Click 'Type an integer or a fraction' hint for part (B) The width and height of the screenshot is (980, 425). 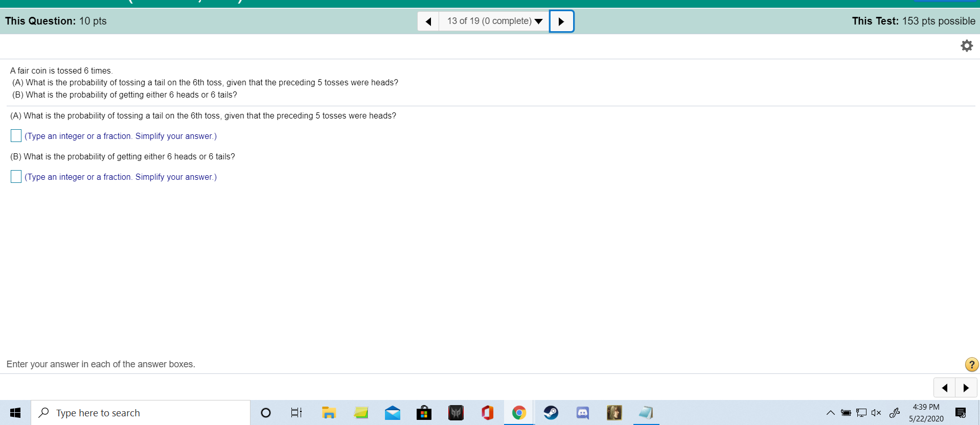click(121, 177)
